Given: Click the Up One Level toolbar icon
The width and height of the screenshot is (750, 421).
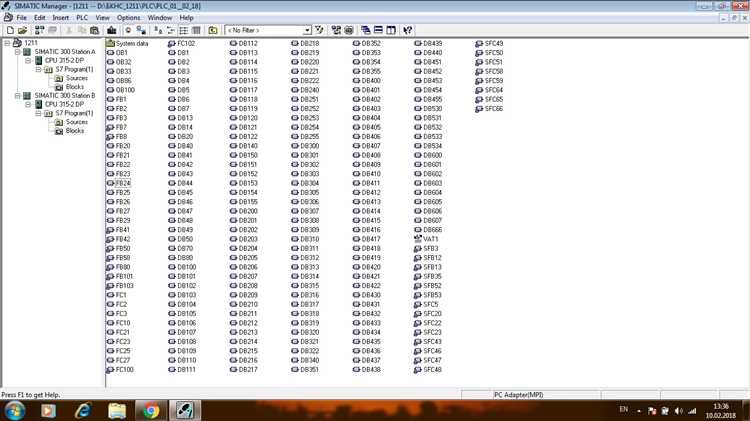Looking at the screenshot, I should (x=213, y=30).
